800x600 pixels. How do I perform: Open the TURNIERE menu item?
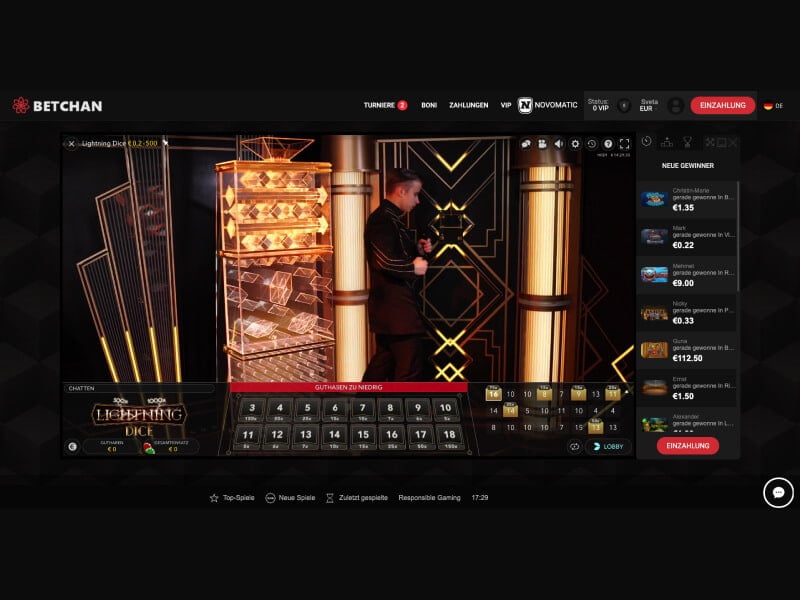(380, 104)
